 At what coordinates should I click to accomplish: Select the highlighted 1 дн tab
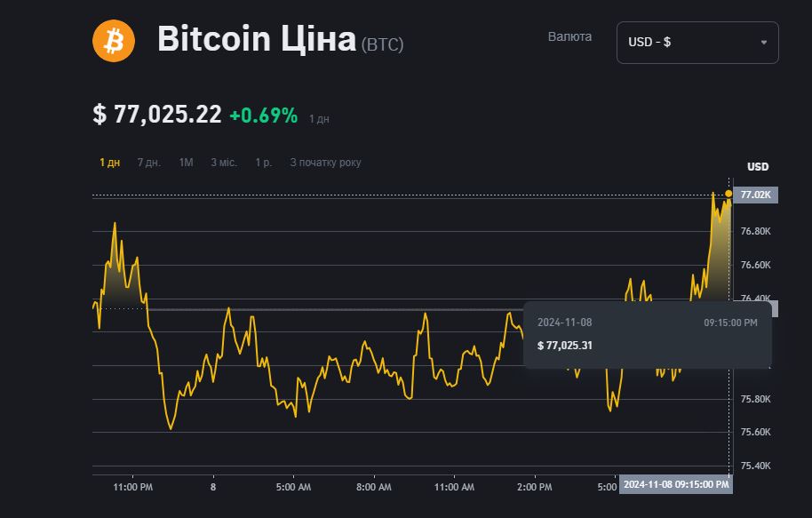[x=108, y=163]
